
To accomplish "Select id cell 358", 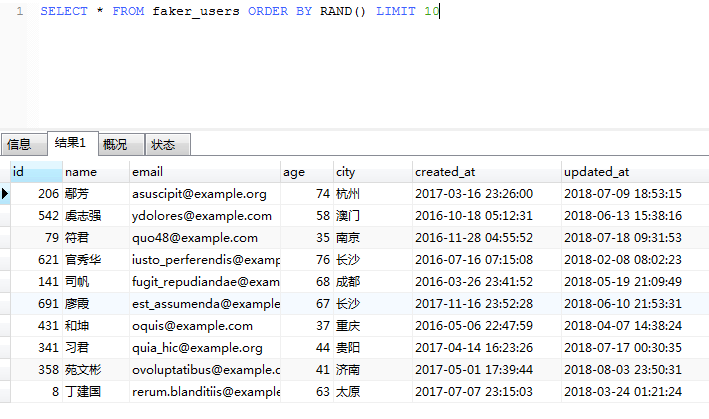I will tap(37, 370).
